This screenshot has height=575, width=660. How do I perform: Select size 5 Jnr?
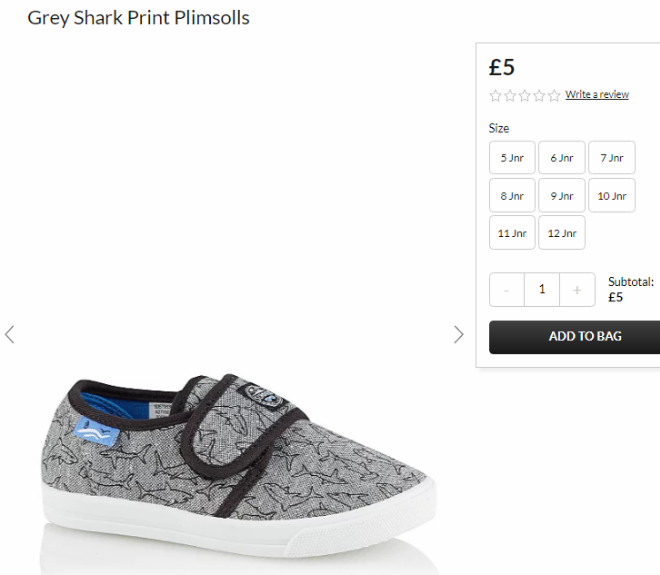tap(512, 158)
